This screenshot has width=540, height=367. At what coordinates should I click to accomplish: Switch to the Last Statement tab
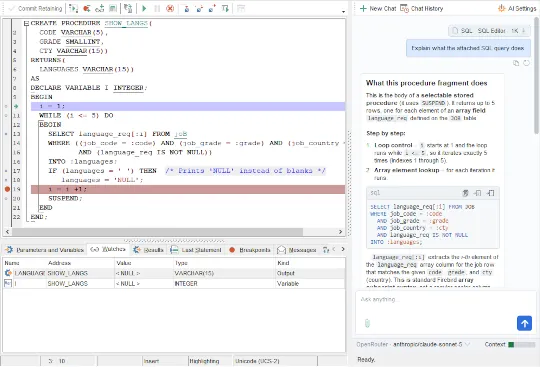(196, 250)
